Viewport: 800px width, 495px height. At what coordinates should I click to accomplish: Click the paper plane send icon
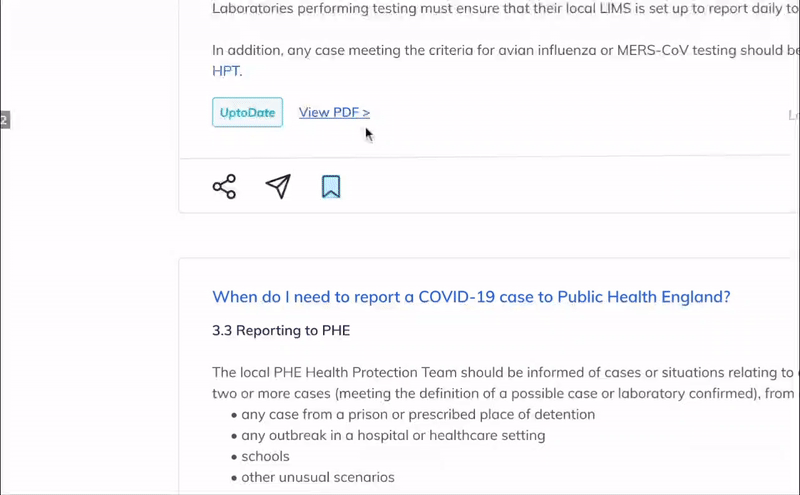pos(278,186)
